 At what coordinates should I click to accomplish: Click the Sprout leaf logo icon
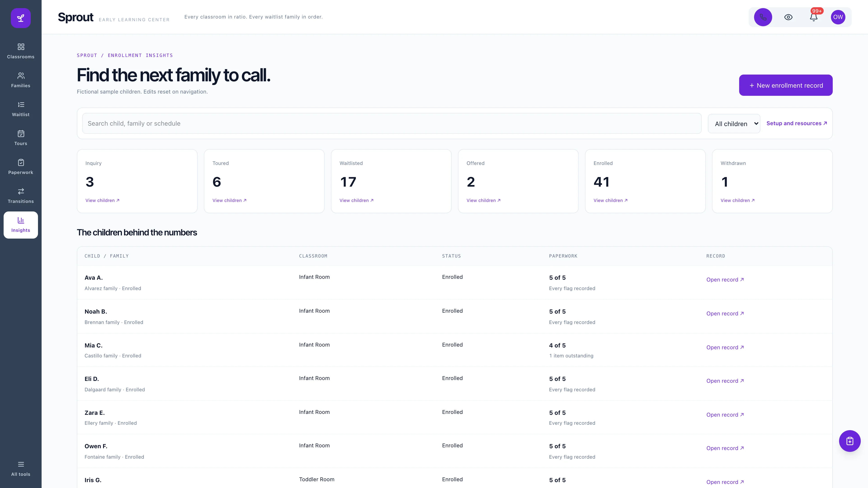click(21, 18)
